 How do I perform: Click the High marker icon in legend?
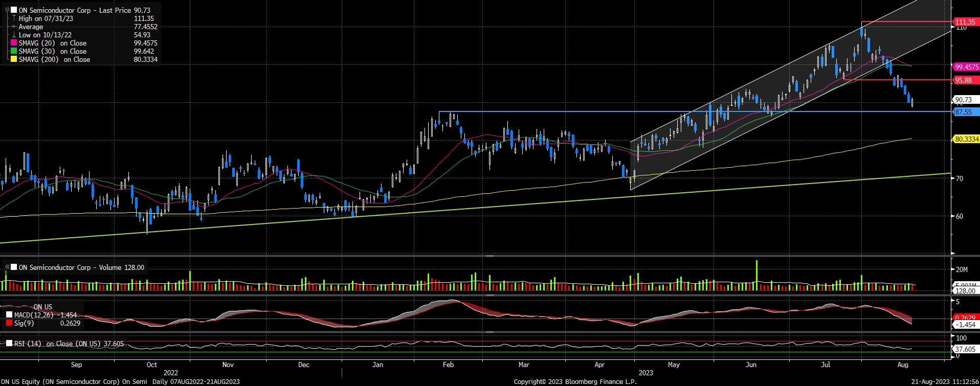14,18
